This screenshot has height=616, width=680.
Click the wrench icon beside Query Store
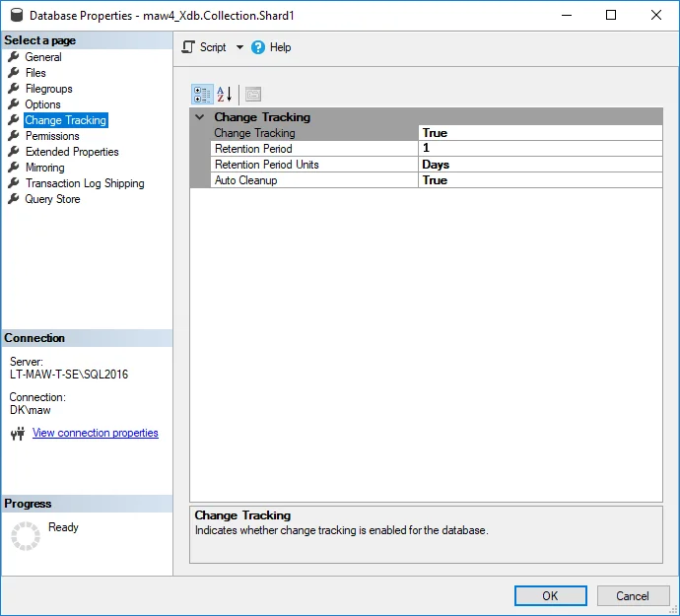point(14,199)
